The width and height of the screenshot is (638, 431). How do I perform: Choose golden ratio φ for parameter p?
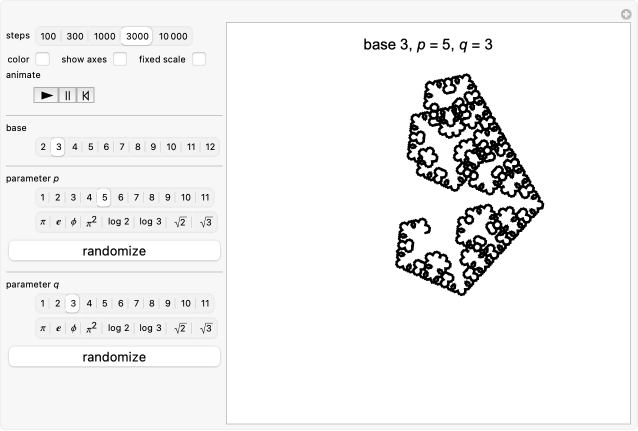click(73, 222)
